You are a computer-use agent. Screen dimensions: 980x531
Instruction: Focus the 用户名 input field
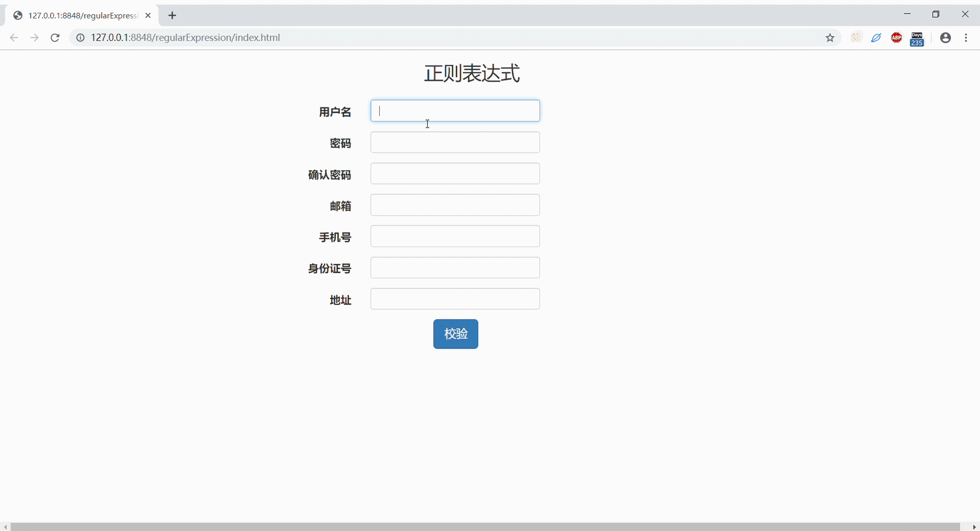(455, 111)
